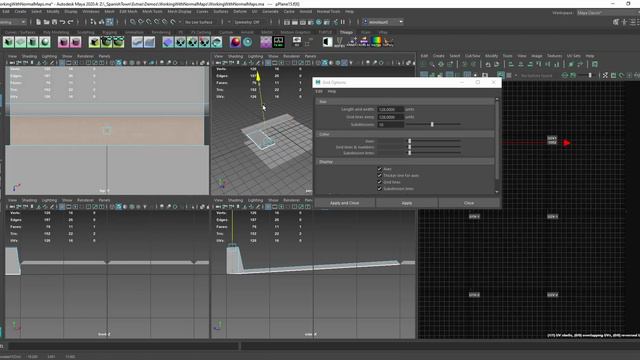Click the Subdivision lines color slider
This screenshot has width=640, height=360.
[433, 153]
